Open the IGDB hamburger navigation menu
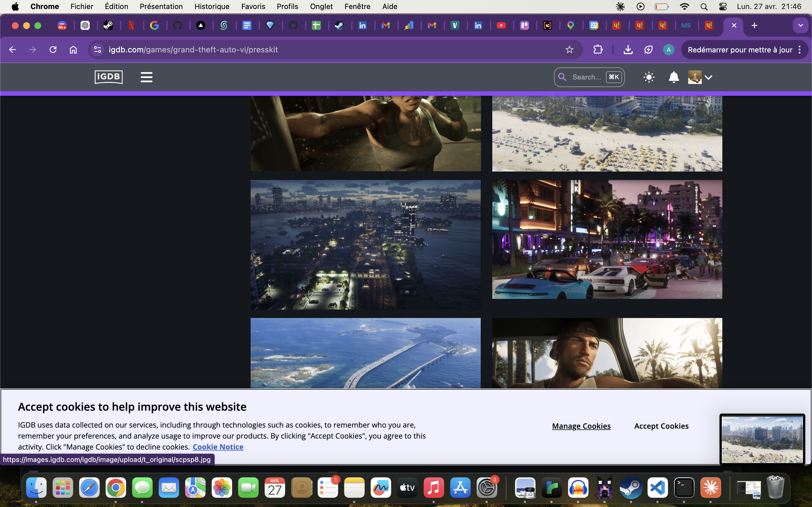The image size is (812, 507). click(x=146, y=77)
